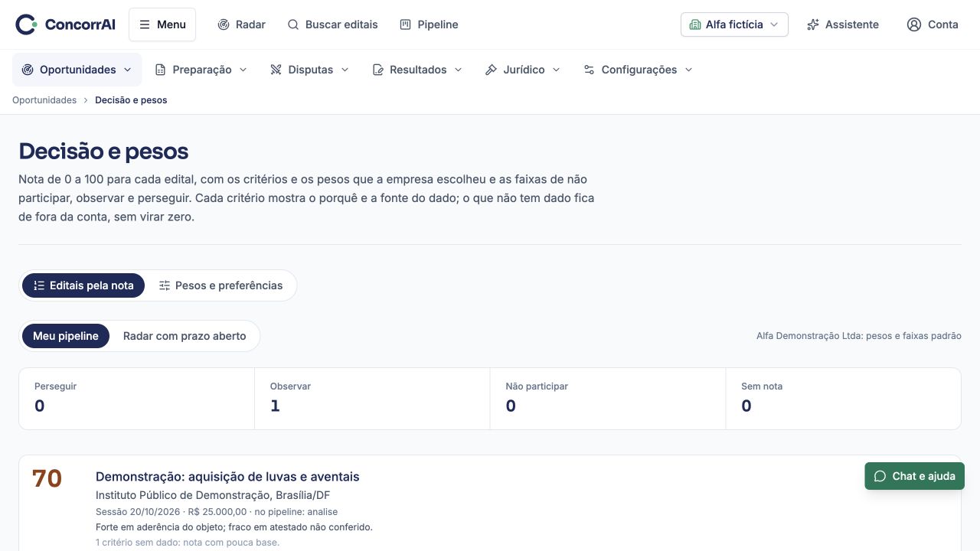Open the Radar page label
980x551 pixels.
tap(250, 24)
